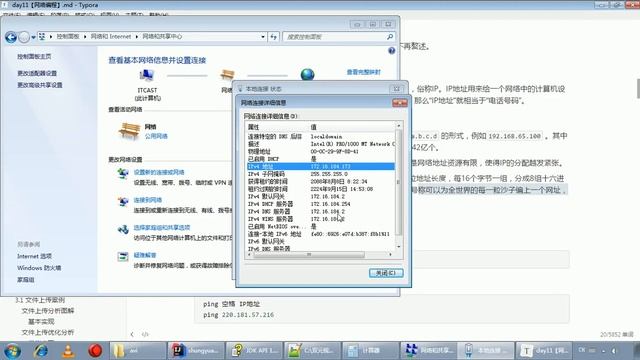Switch to IntelliJ window on the taskbar
This screenshot has height=360, width=640.
[x=196, y=351]
